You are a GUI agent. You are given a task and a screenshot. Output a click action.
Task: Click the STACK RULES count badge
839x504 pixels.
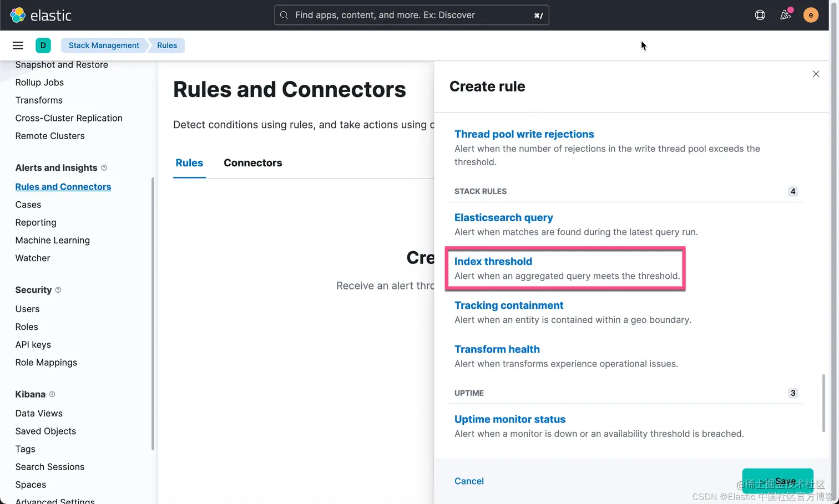793,191
